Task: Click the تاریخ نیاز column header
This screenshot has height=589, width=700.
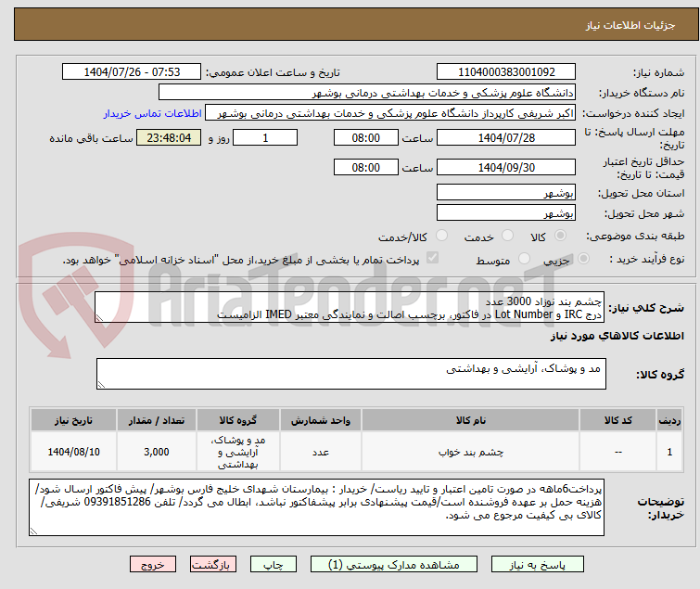Action: click(73, 420)
